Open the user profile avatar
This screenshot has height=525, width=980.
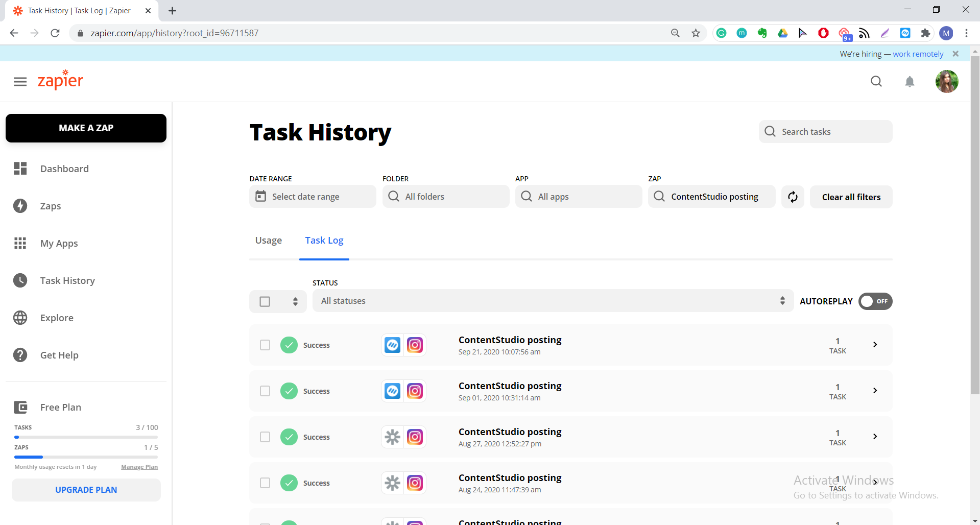tap(947, 82)
